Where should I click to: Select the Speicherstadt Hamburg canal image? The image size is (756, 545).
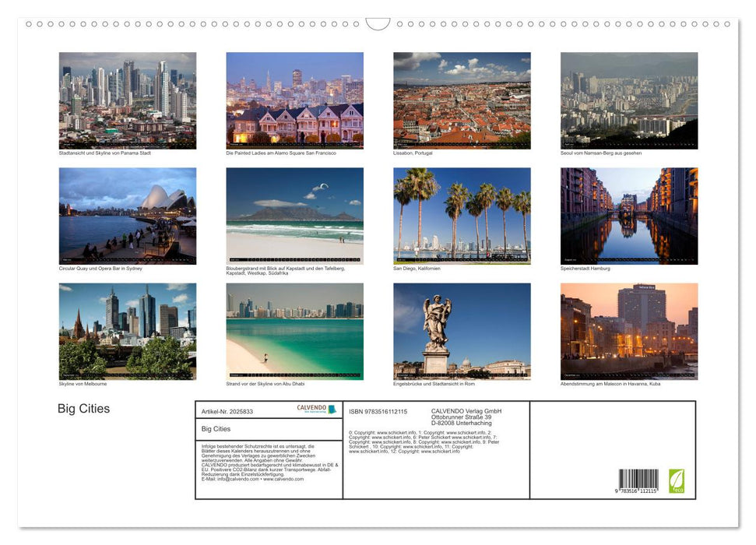629,215
